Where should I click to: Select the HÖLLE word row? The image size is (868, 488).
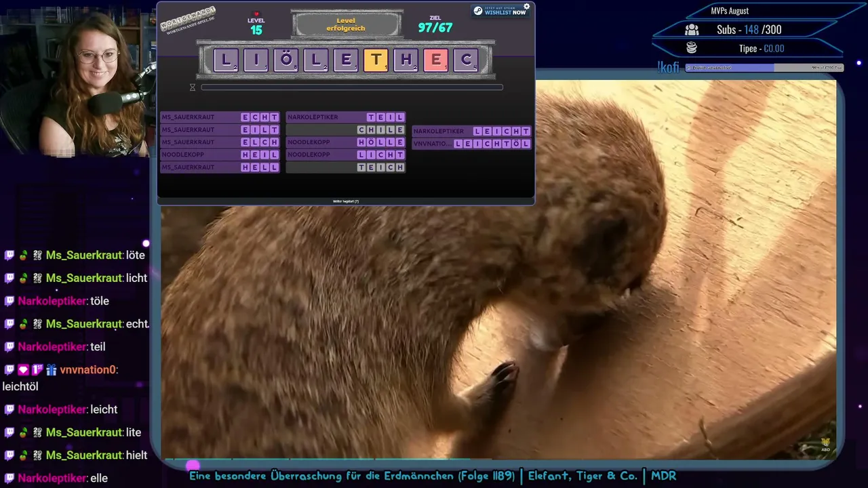click(x=346, y=142)
